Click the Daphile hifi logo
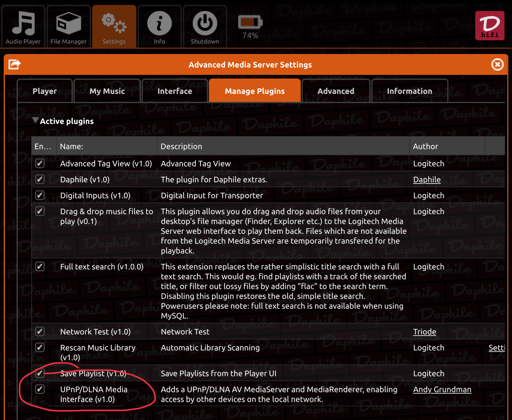Screen dimensions: 512x420 tap(490, 26)
